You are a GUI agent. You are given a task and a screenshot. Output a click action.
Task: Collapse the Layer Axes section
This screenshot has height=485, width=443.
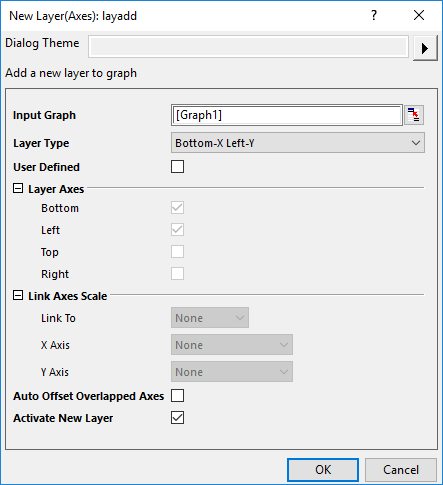[x=18, y=189]
